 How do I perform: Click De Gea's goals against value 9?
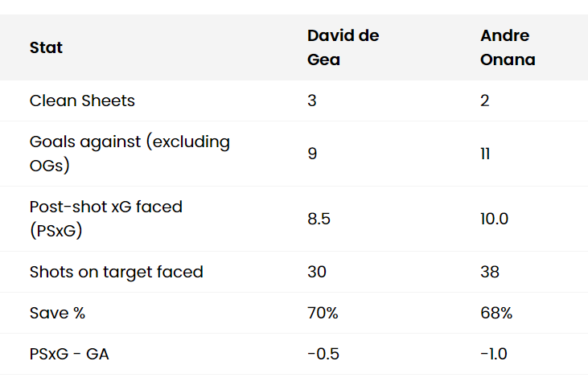click(312, 154)
